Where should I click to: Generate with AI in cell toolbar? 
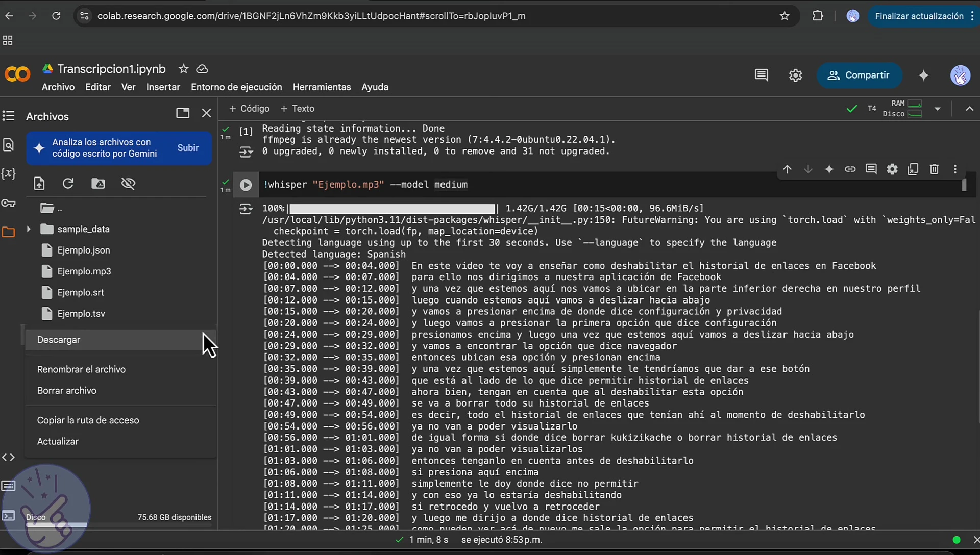pyautogui.click(x=829, y=169)
